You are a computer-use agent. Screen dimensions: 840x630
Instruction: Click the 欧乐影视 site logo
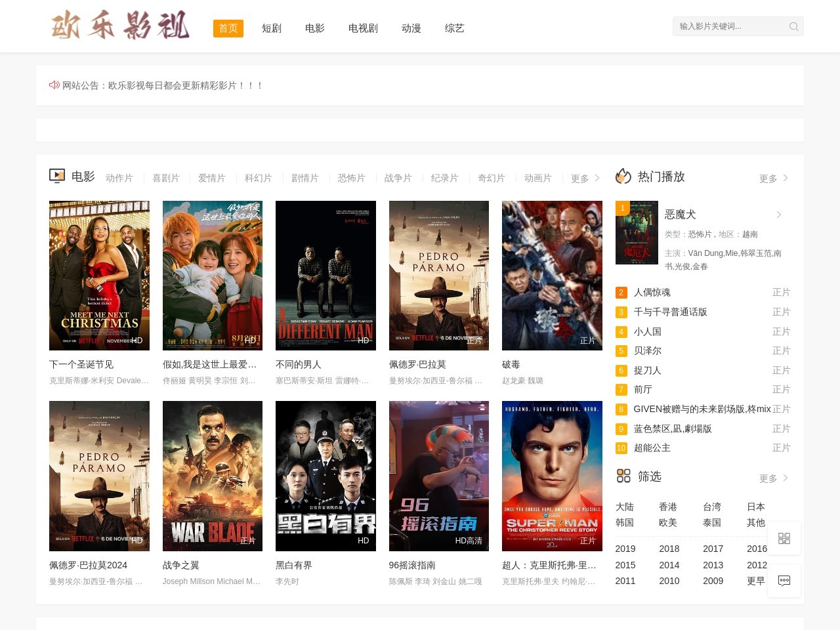click(x=120, y=26)
